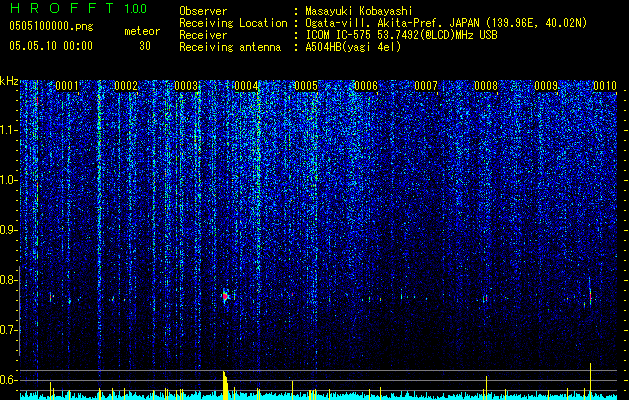The image size is (629, 400).
Task: Click time marker 0001
Action: point(67,86)
